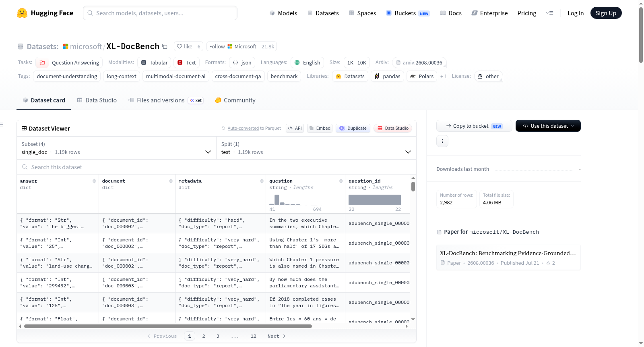Viewport: 644px width, 347px height.
Task: Switch to Dataset card tab
Action: tap(44, 100)
